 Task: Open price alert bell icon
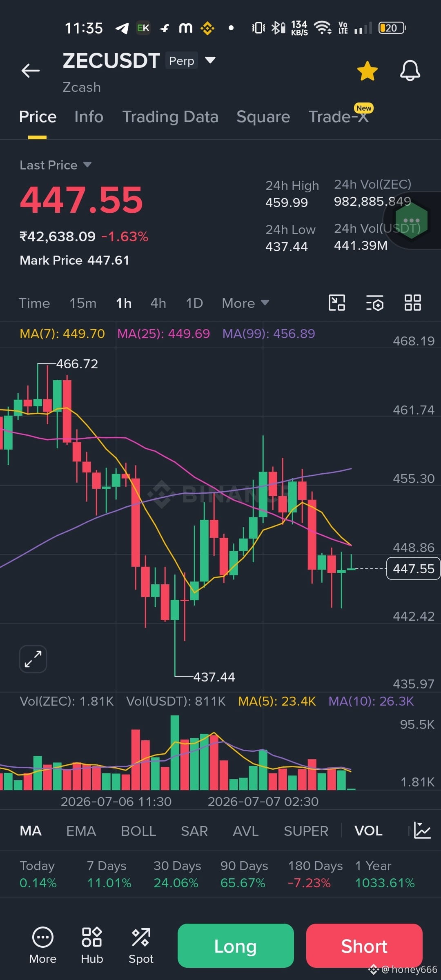point(410,71)
